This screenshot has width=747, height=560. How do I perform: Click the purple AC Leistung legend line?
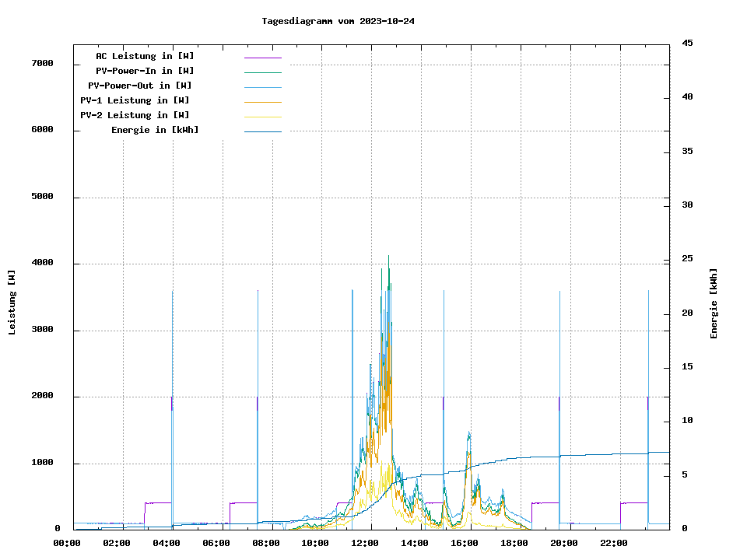tap(262, 58)
